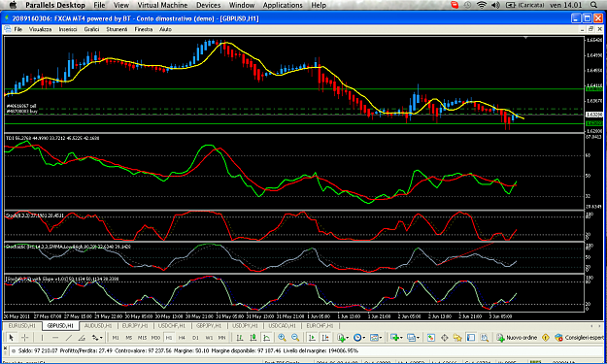The image size is (607, 364).
Task: Open the Visualizza menu
Action: pos(40,29)
